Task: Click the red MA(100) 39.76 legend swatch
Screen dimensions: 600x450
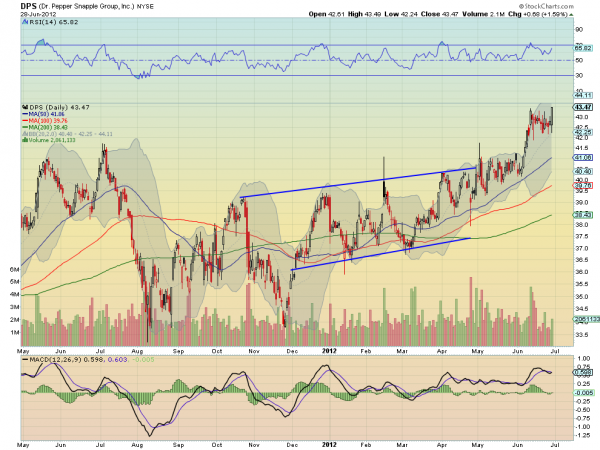Action: pyautogui.click(x=25, y=121)
